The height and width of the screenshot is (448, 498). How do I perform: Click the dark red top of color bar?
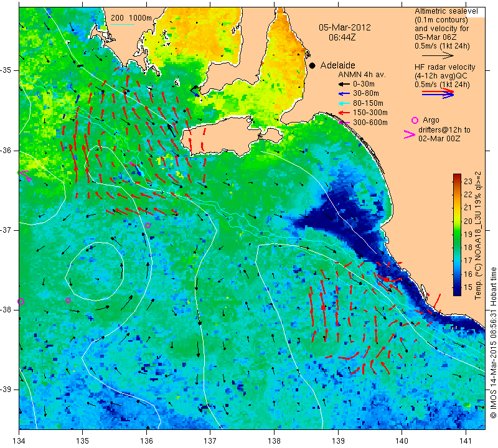tap(457, 176)
